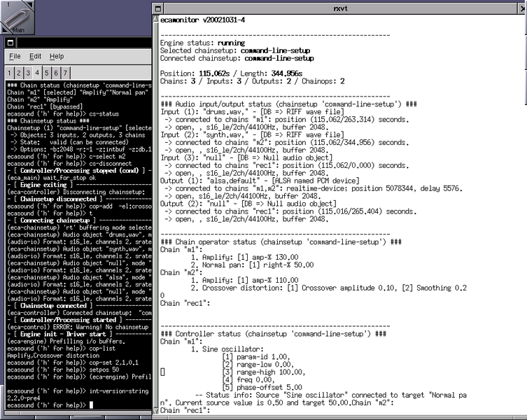Viewport: 527px width, 420px height.
Task: Click Output (2) "null" line
Action: click(x=248, y=204)
